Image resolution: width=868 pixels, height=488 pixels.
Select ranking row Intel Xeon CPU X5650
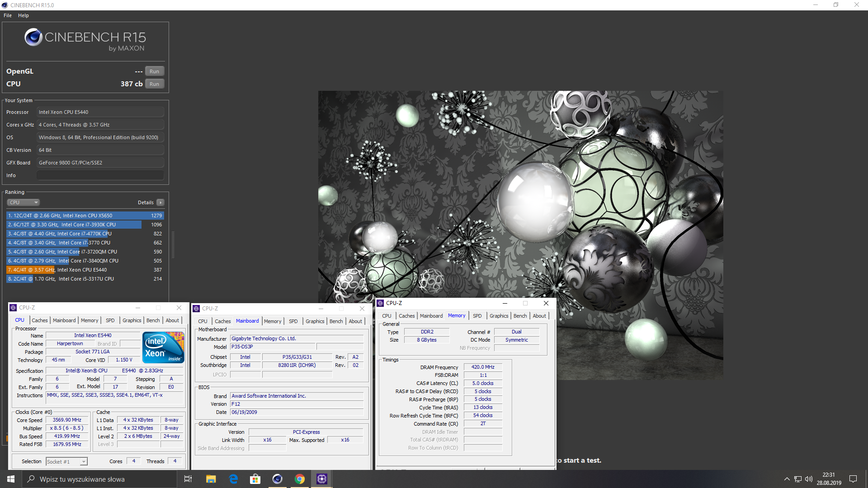(85, 216)
